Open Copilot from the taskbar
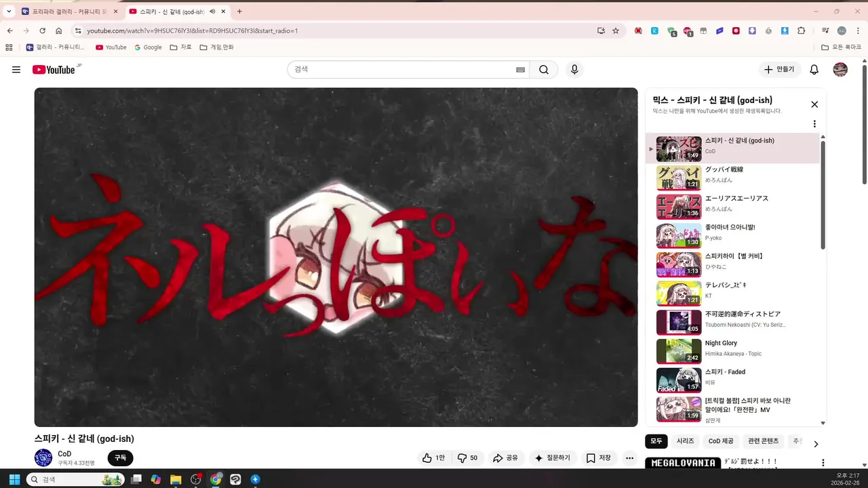 click(x=156, y=479)
